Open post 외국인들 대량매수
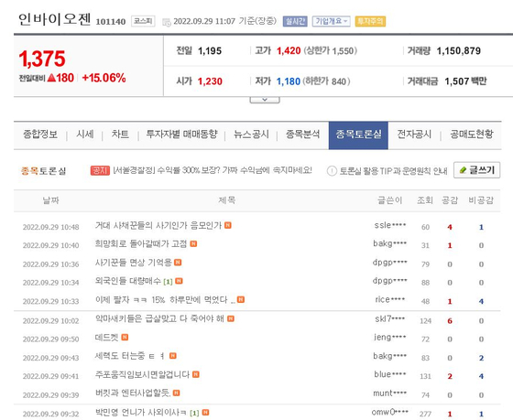 click(x=128, y=281)
